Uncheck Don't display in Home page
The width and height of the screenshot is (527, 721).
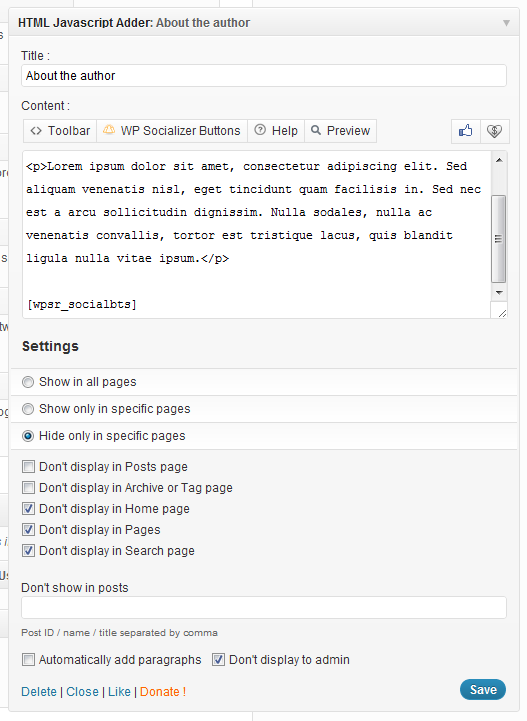click(x=29, y=509)
